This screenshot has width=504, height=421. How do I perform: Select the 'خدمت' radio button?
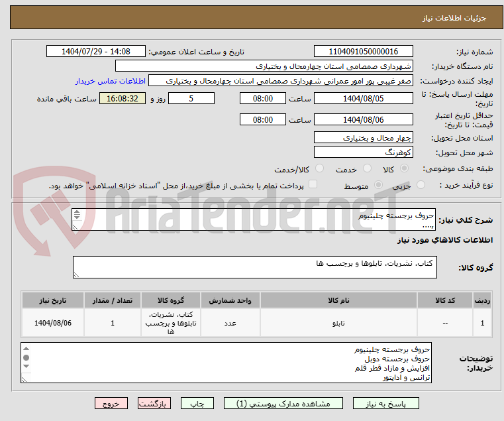pyautogui.click(x=367, y=168)
